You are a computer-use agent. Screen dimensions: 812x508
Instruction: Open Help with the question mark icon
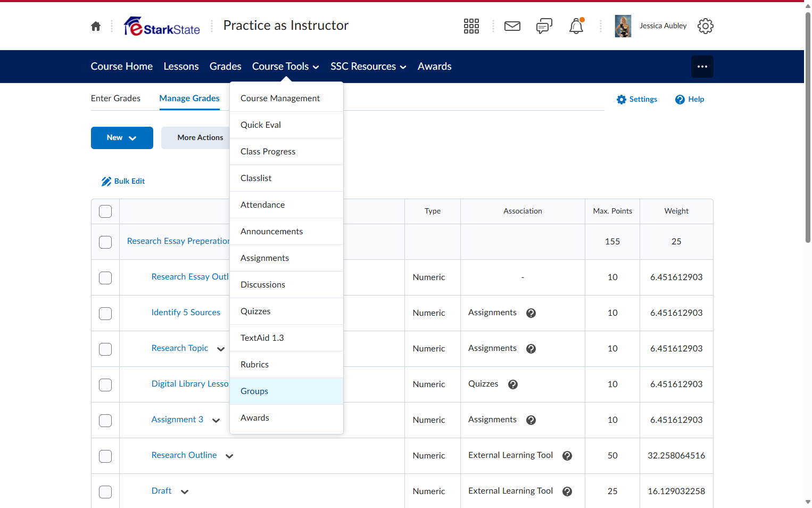[690, 100]
